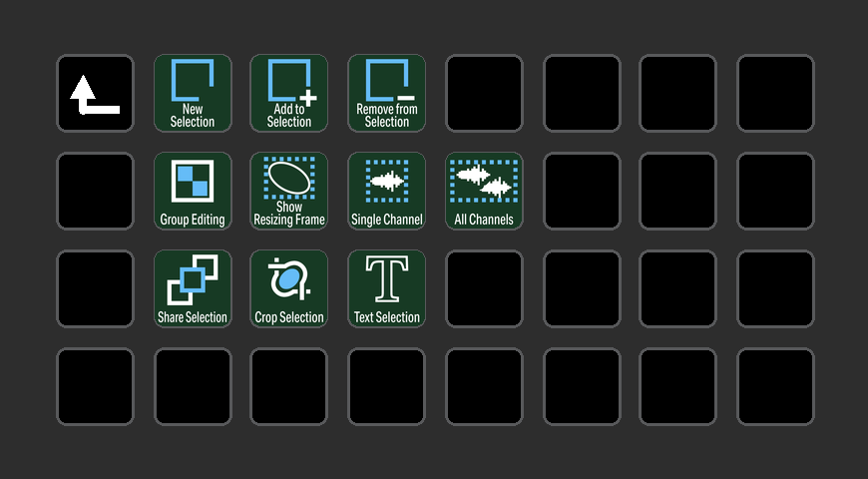Select the New Selection key
This screenshot has width=868, height=479.
tap(193, 93)
